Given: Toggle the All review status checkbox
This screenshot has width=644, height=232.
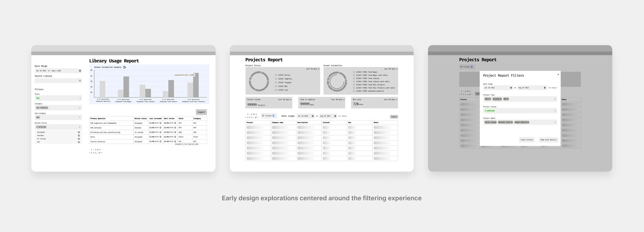Looking at the screenshot, I should (79, 142).
